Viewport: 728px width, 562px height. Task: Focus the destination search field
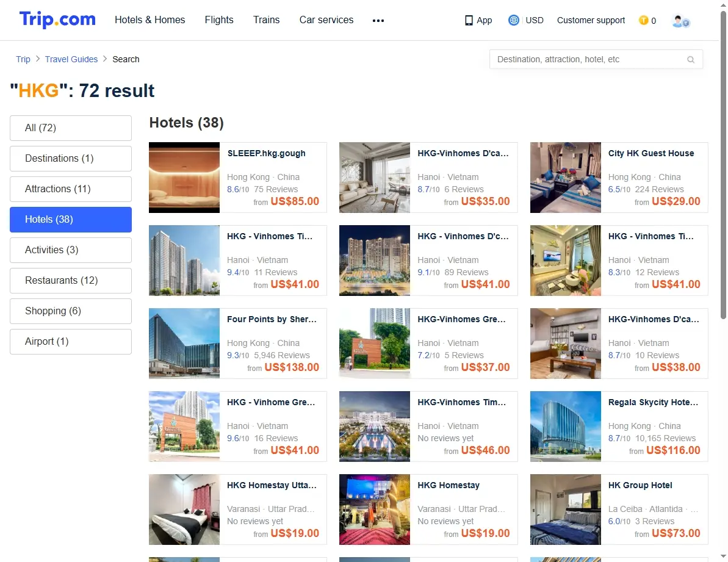(x=596, y=59)
